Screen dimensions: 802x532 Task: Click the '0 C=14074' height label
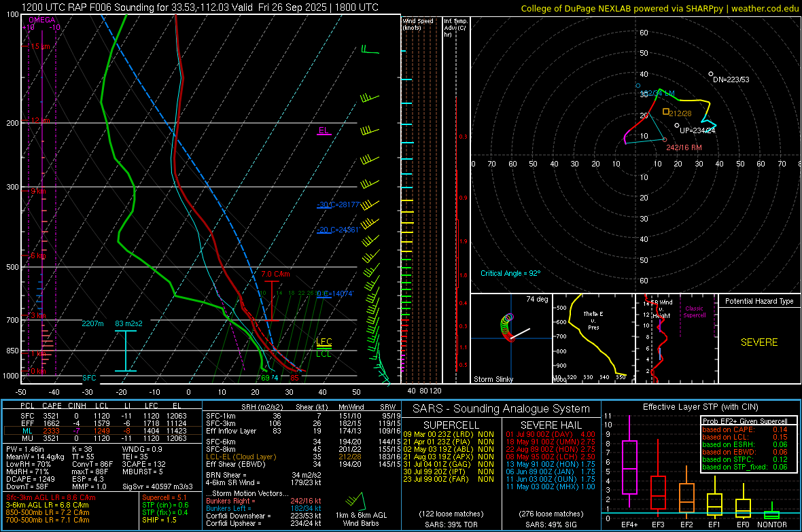(x=335, y=294)
